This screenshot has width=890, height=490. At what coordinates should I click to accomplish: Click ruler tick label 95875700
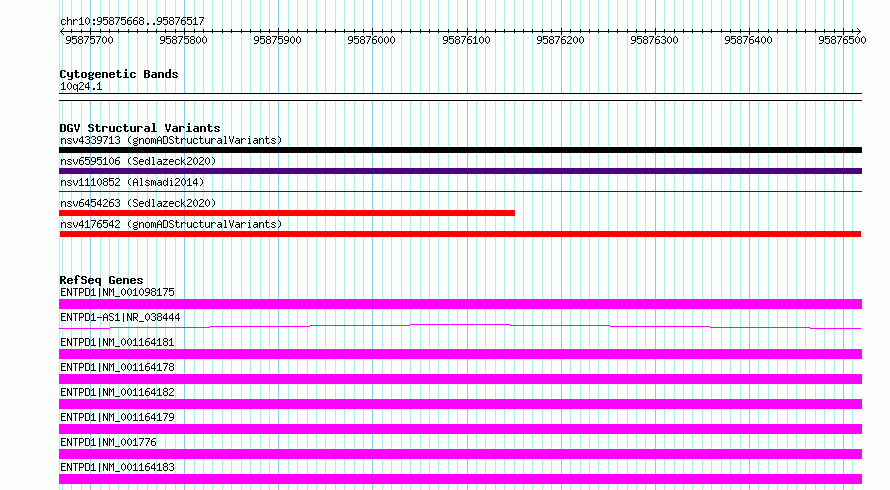pyautogui.click(x=89, y=40)
